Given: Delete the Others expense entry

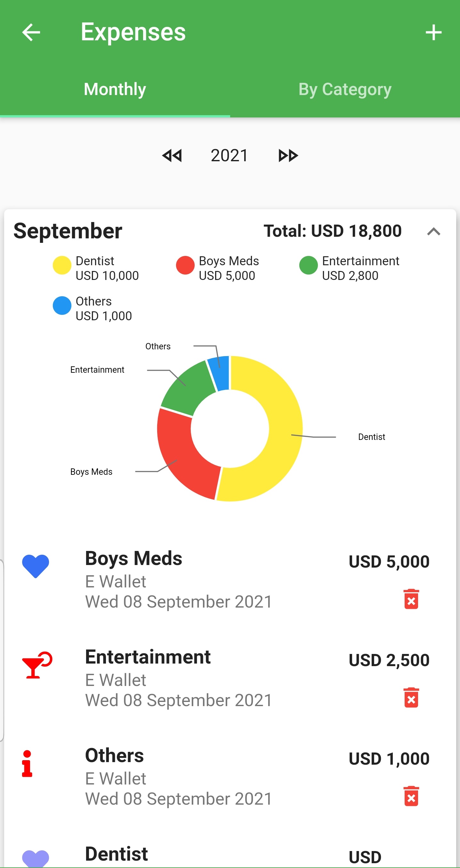Looking at the screenshot, I should click(411, 796).
